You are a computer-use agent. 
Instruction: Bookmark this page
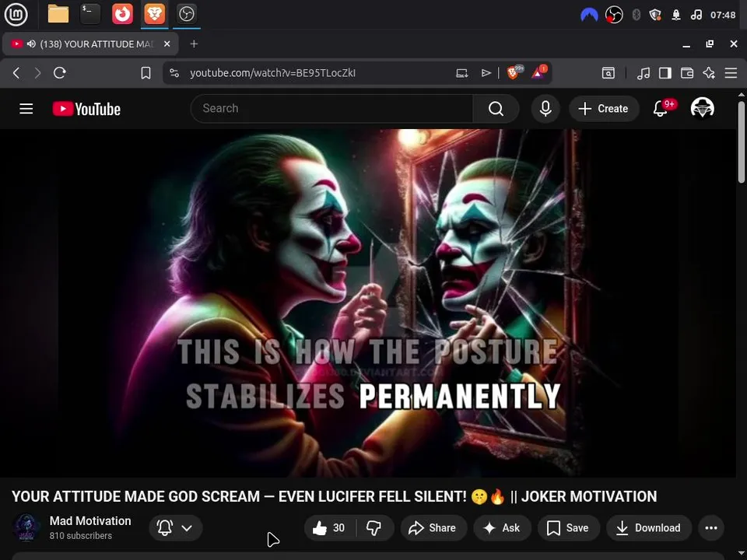pos(146,73)
